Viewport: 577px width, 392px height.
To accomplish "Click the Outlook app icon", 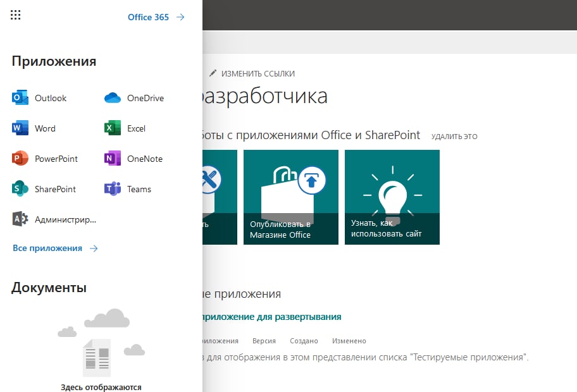I will point(20,98).
